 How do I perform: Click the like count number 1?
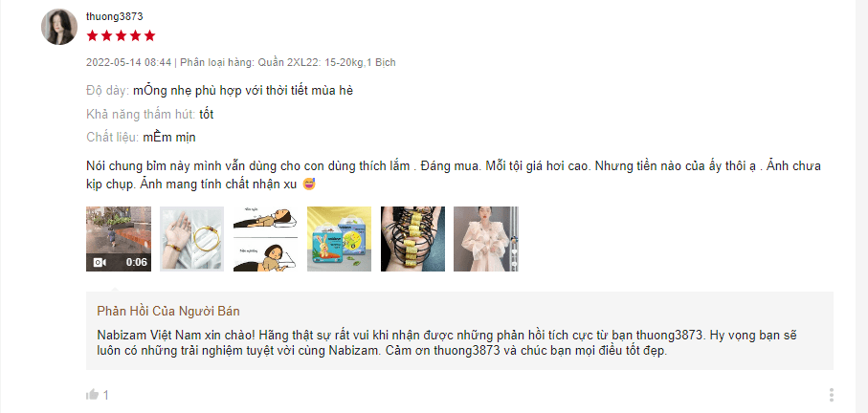pos(106,395)
